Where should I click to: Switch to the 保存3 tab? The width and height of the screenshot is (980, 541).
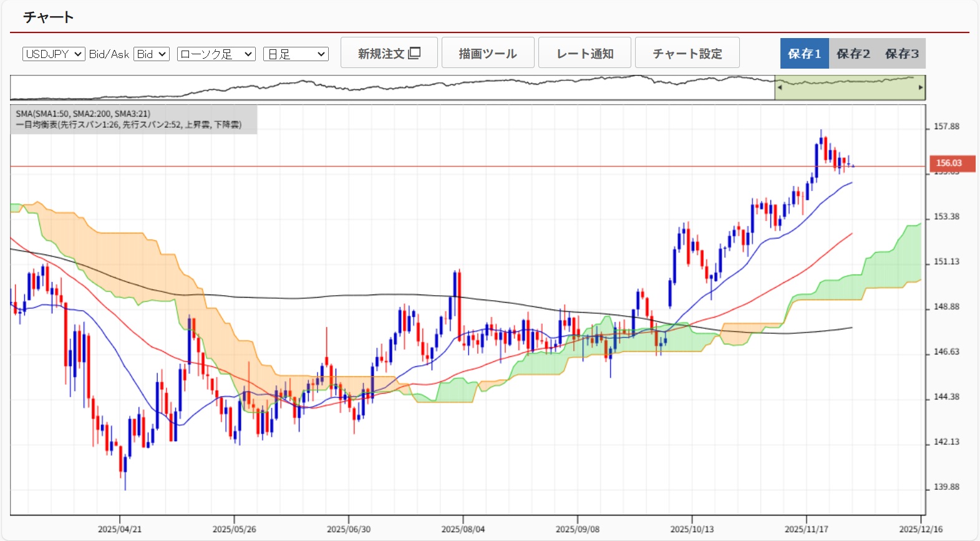901,54
